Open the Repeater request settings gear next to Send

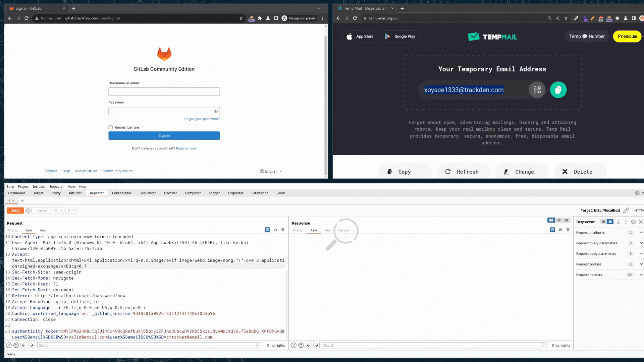pos(29,210)
